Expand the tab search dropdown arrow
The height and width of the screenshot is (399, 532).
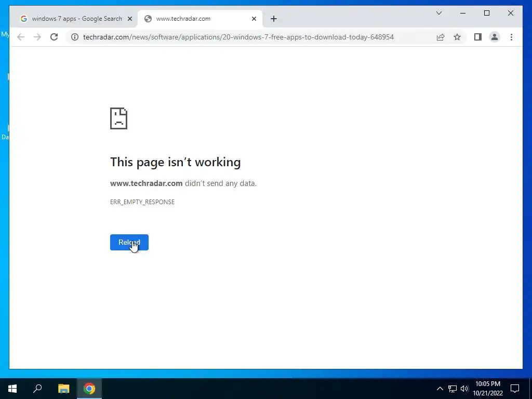[x=438, y=13]
